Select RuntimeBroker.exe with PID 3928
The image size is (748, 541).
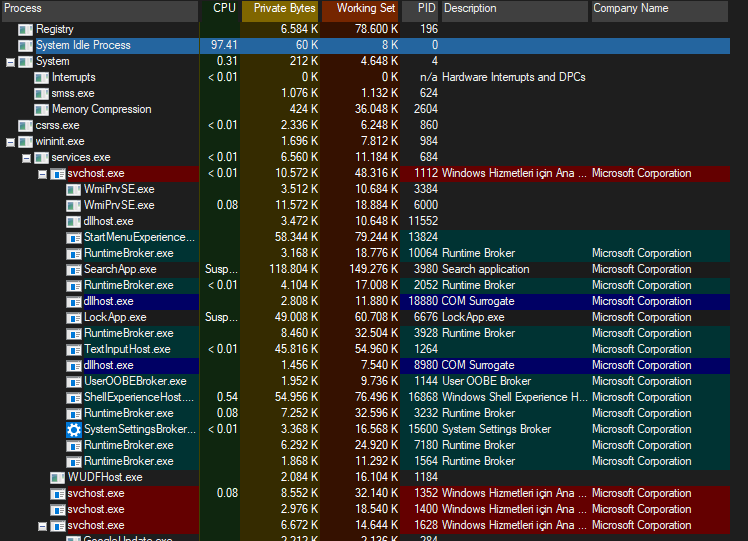128,333
